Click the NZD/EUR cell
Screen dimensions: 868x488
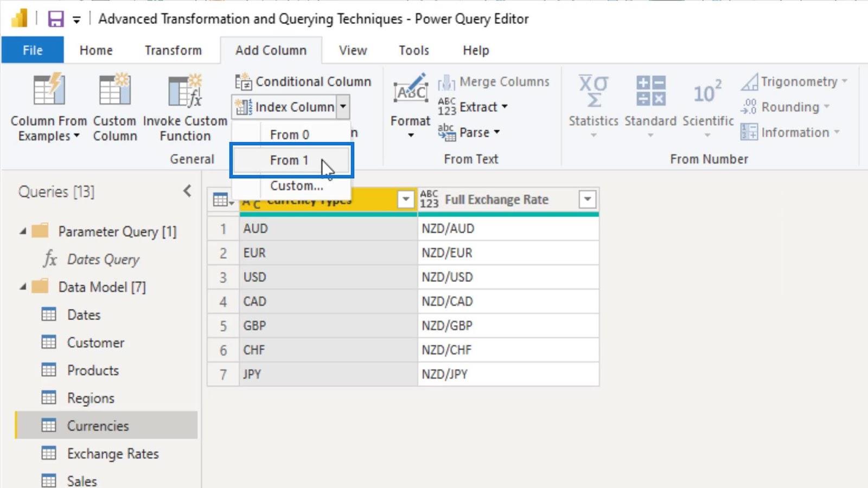508,253
